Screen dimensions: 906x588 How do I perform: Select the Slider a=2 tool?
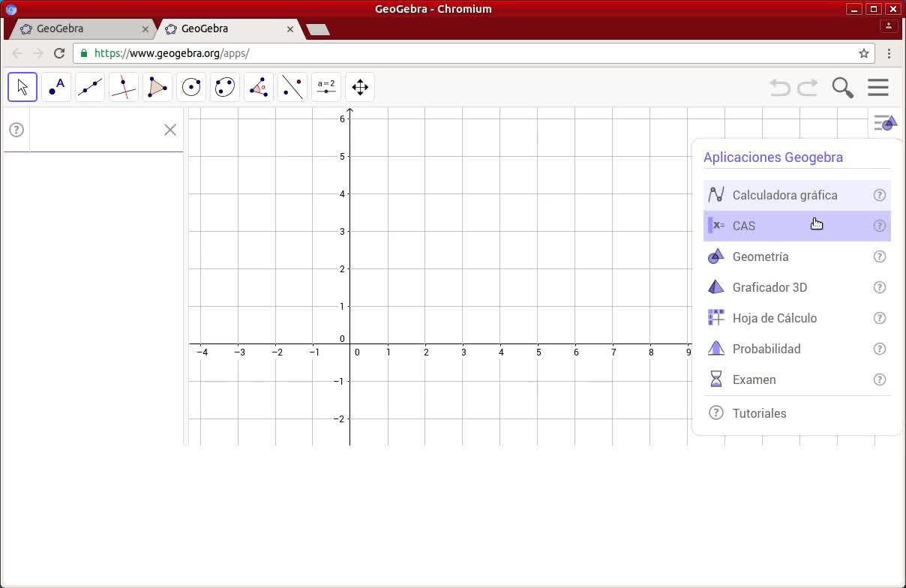[x=326, y=87]
